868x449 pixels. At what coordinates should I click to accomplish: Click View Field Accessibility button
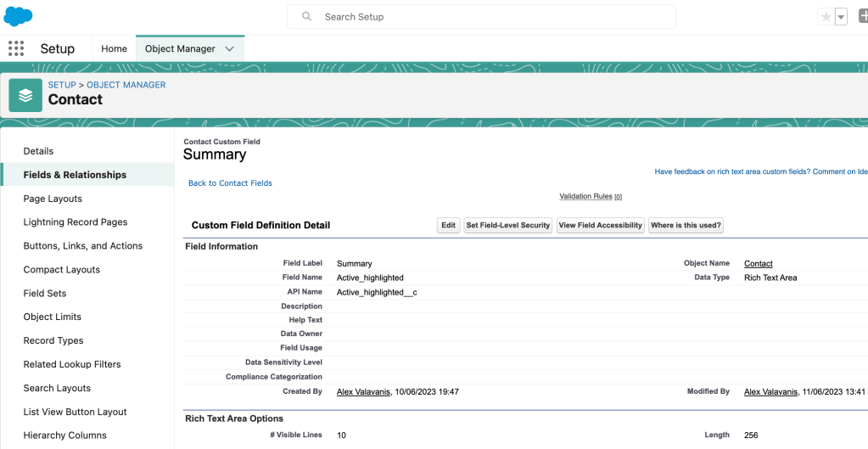600,226
